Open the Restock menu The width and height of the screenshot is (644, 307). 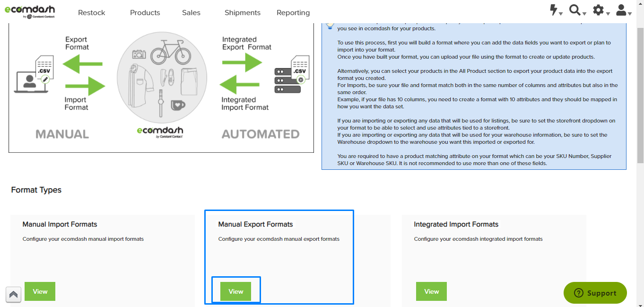(x=92, y=13)
